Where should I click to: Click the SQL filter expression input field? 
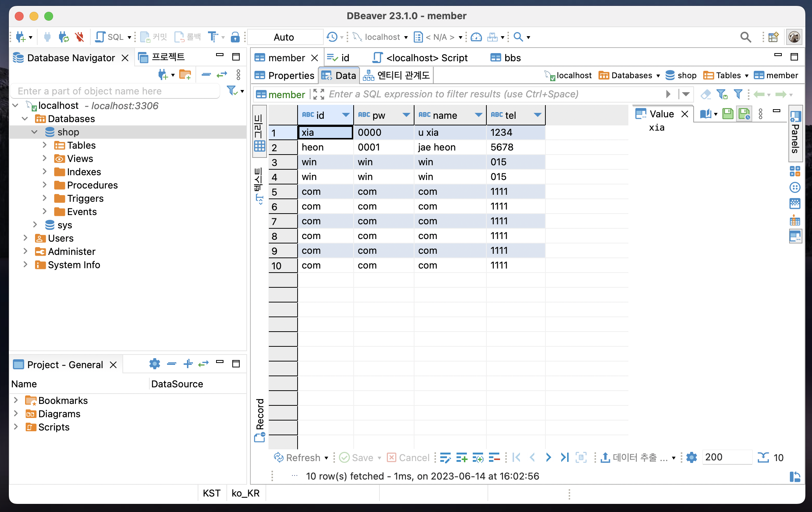pyautogui.click(x=454, y=94)
